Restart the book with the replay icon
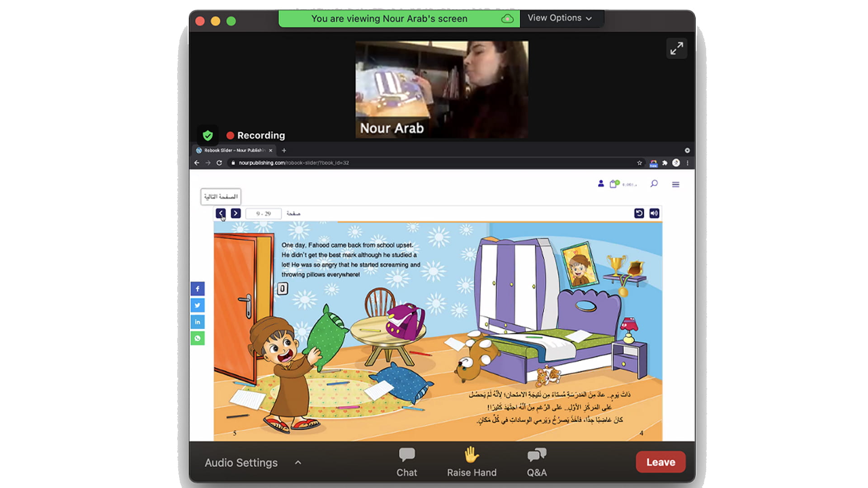Screen dimensions: 868x488 (639, 213)
